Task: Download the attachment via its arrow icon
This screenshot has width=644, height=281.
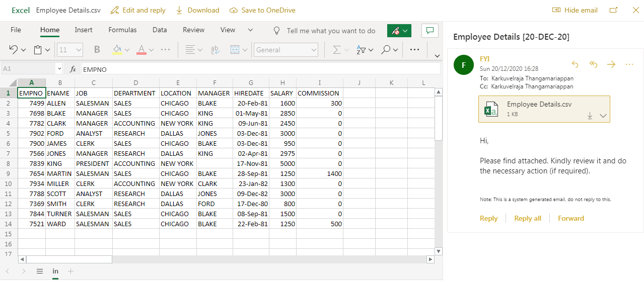Action: coord(590,116)
